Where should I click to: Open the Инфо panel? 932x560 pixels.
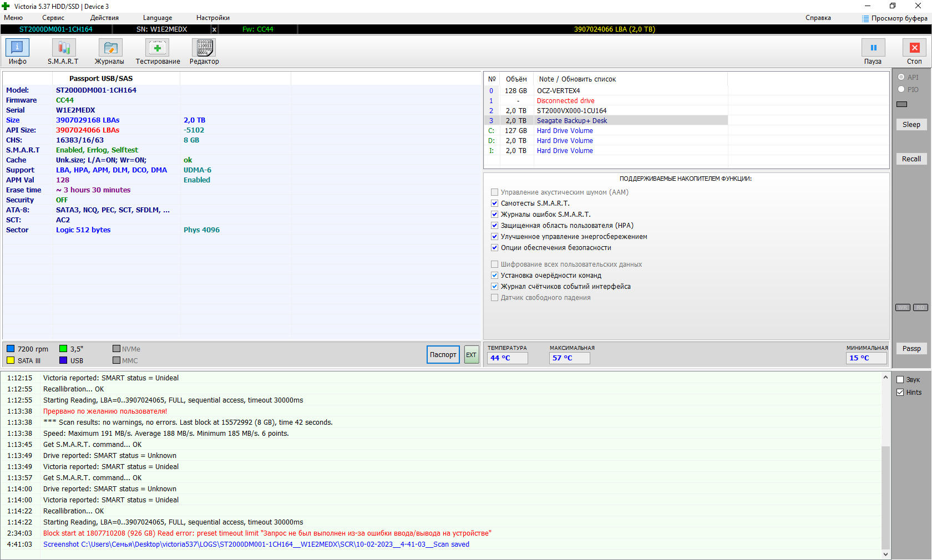pyautogui.click(x=17, y=48)
